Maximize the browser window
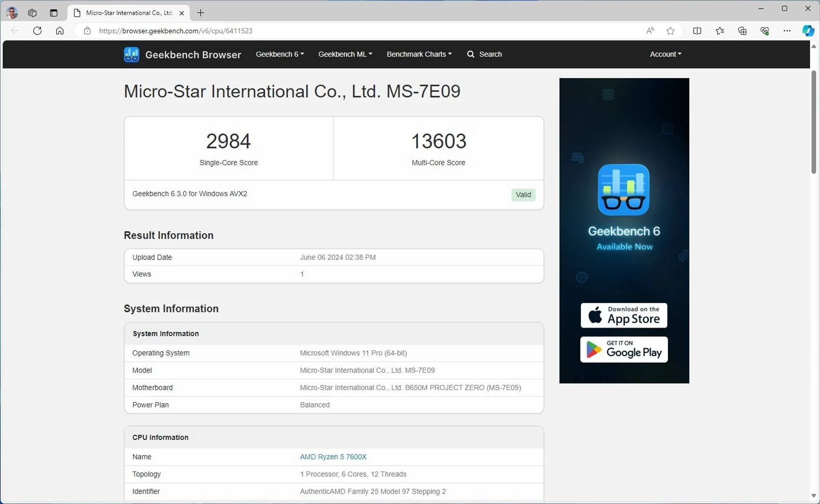The height and width of the screenshot is (504, 820). (785, 9)
